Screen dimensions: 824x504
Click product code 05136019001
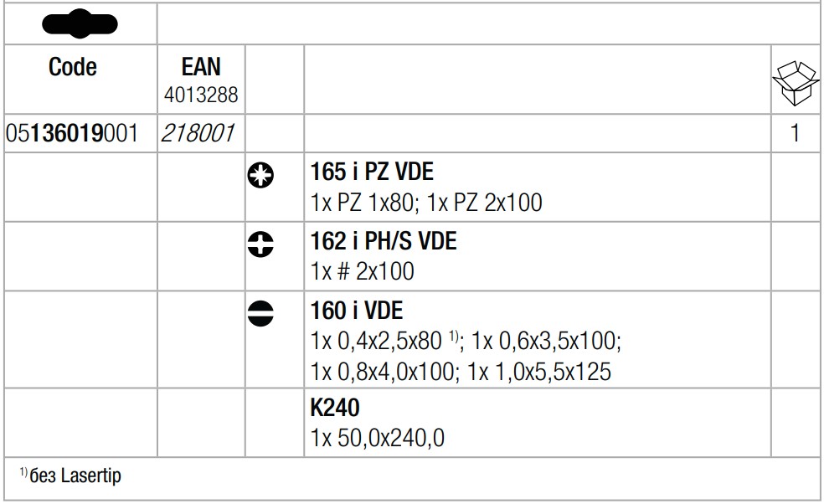[x=72, y=133]
